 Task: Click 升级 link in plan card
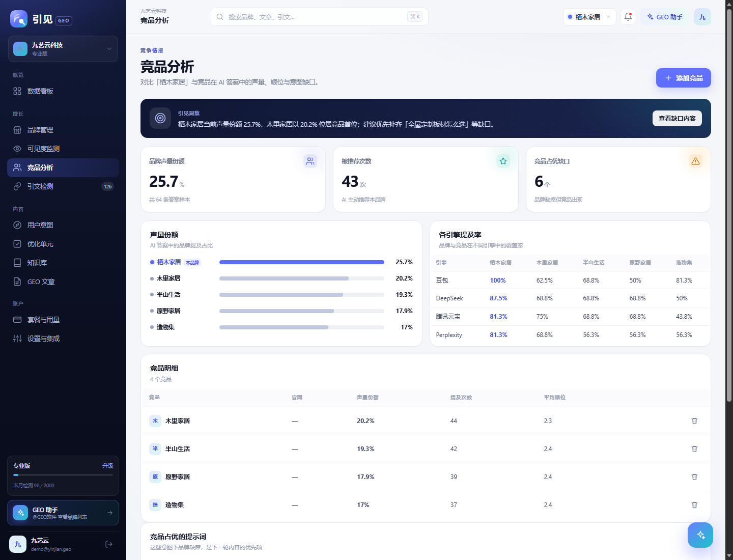pyautogui.click(x=107, y=466)
